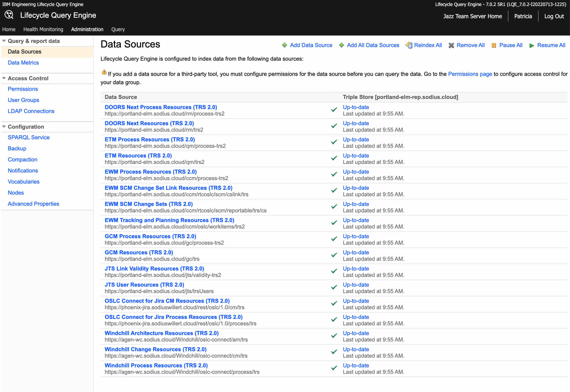Click the Reindex All icon

pyautogui.click(x=409, y=45)
